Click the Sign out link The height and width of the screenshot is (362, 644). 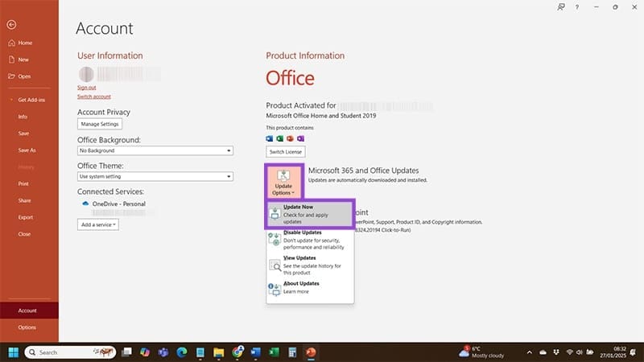point(86,87)
